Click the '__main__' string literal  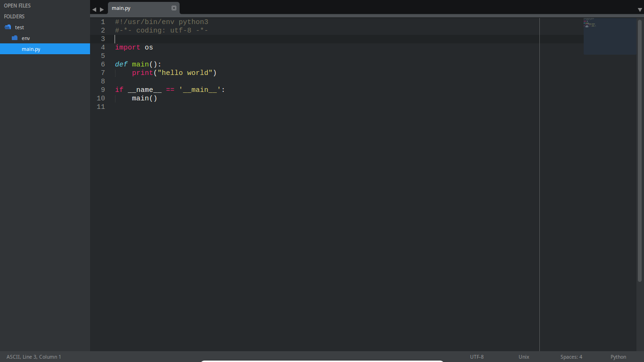(200, 90)
